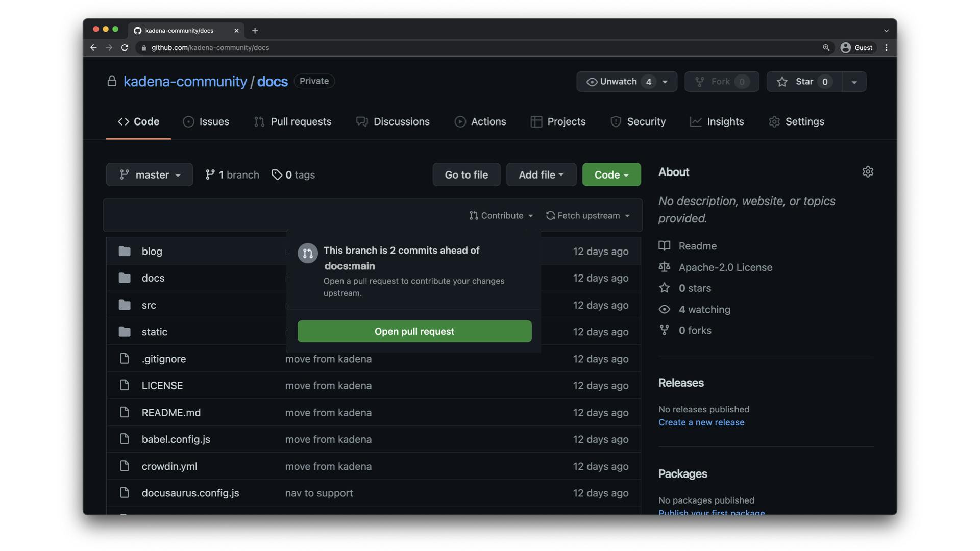
Task: Open docusaurus.config.js file
Action: (x=190, y=493)
